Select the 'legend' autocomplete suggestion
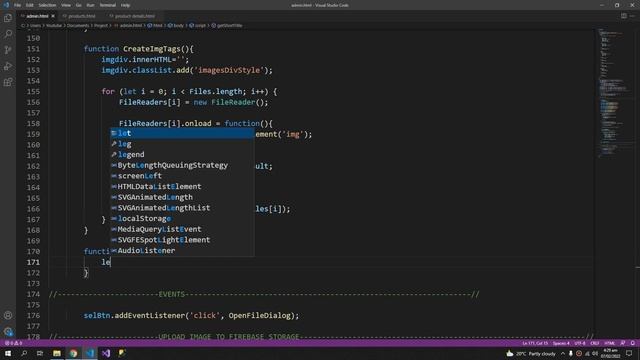This screenshot has width=640, height=360. (x=182, y=154)
